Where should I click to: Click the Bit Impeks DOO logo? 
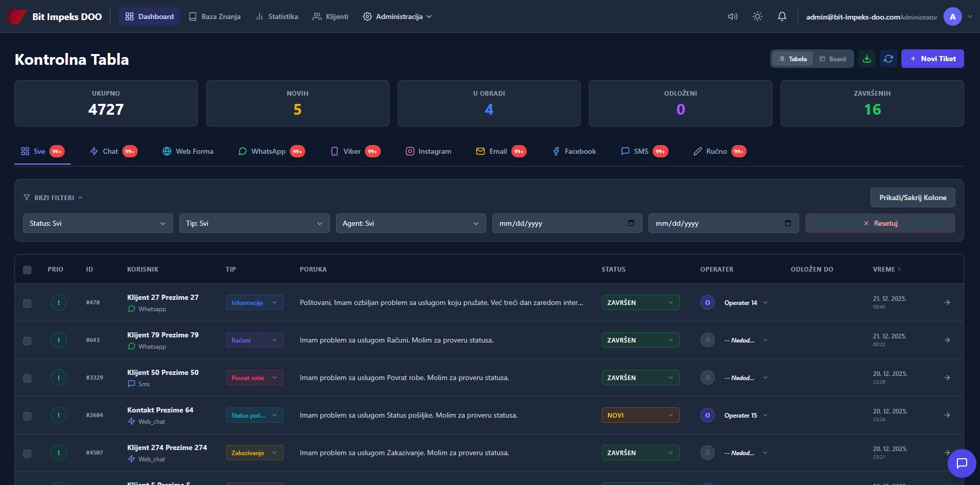tap(53, 16)
